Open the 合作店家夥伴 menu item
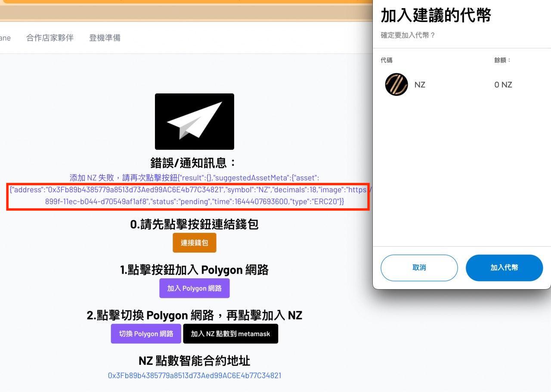Image resolution: width=551 pixels, height=392 pixels. [50, 38]
